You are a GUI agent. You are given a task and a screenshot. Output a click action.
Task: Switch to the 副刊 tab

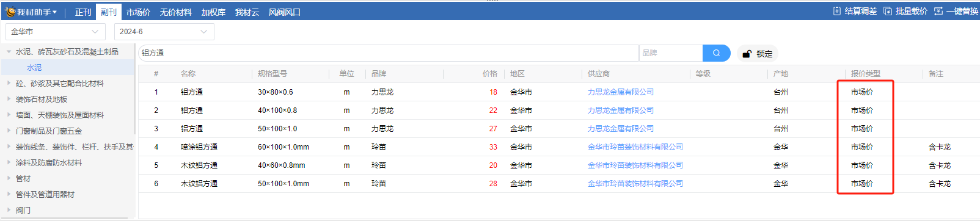coord(108,12)
